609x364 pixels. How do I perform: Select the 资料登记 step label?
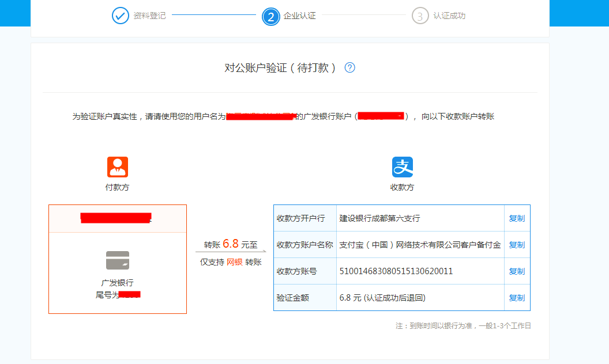coord(149,16)
